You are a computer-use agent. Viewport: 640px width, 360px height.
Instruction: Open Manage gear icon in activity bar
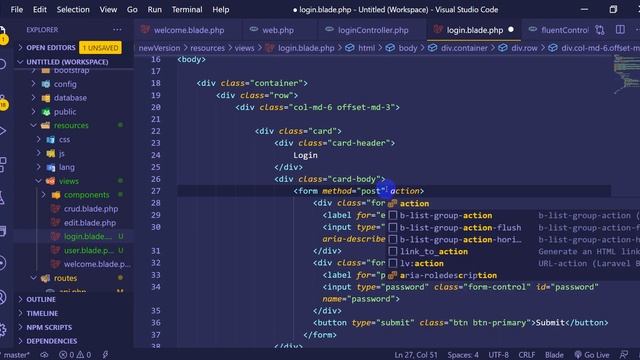point(3,329)
